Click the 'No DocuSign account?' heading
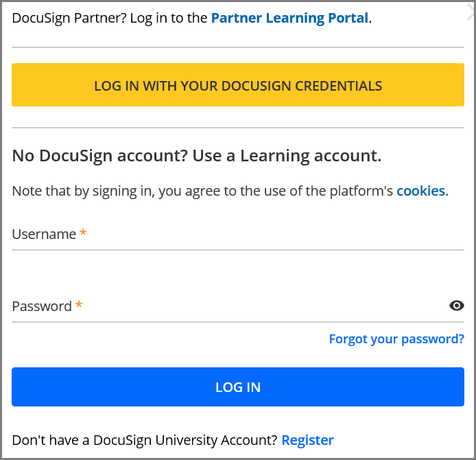This screenshot has height=460, width=476. pyautogui.click(x=196, y=156)
